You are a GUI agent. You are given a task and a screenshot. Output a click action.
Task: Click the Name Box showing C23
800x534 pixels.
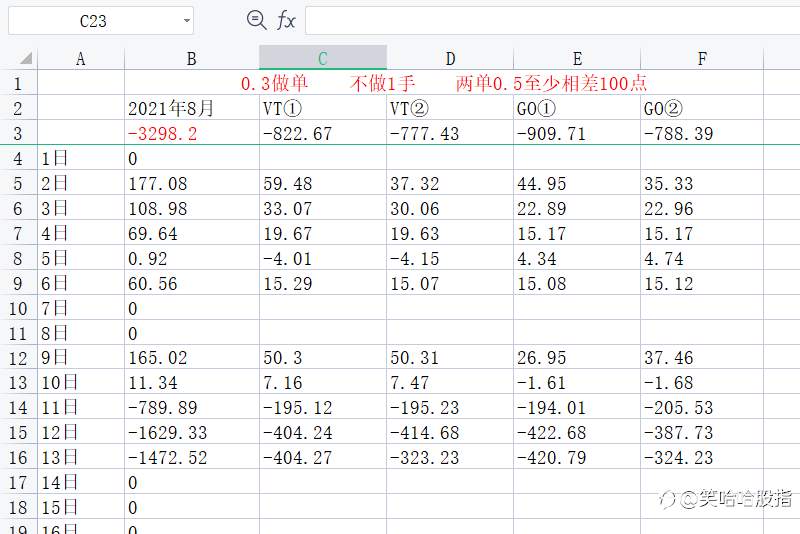click(x=101, y=21)
